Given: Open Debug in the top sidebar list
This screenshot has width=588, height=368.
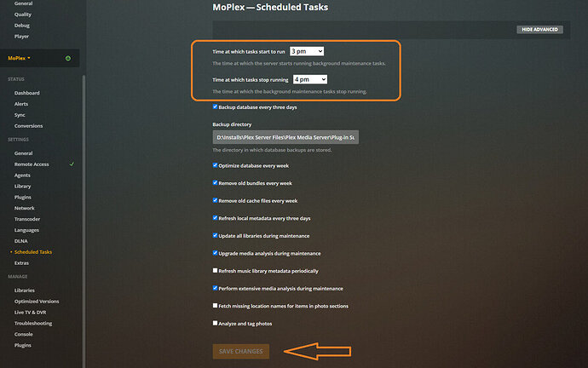Looking at the screenshot, I should (x=22, y=26).
